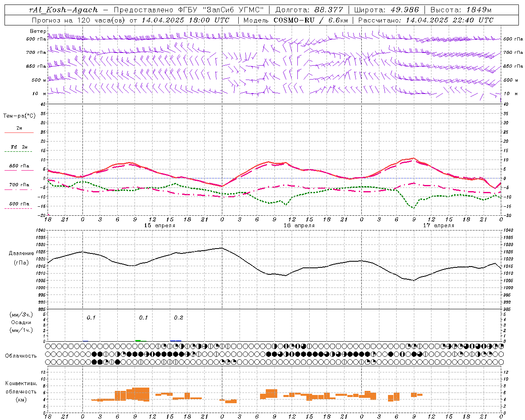Click the (мм/1ч.) precipitation unit label
525x420 pixels.
21,330
